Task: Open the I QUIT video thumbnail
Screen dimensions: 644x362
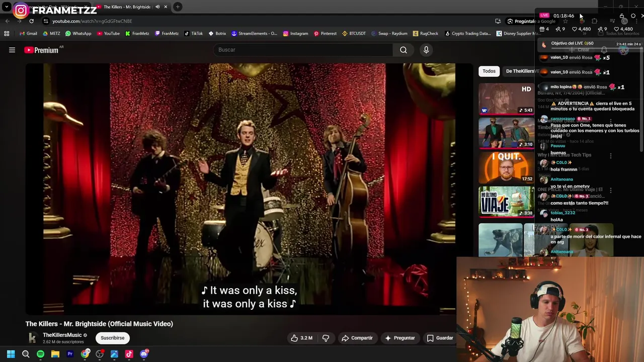Action: pos(506,167)
